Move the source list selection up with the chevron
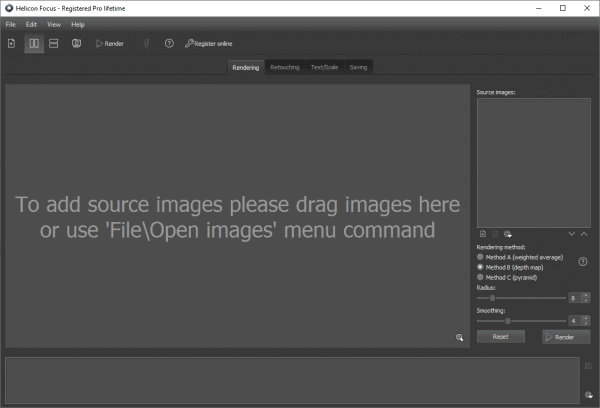This screenshot has width=600, height=408. (x=584, y=233)
